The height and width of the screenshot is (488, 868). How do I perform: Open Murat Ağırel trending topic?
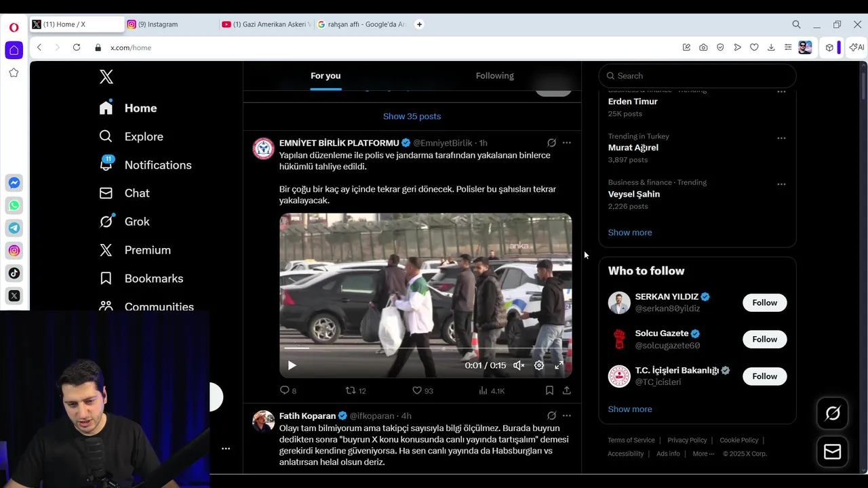633,148
